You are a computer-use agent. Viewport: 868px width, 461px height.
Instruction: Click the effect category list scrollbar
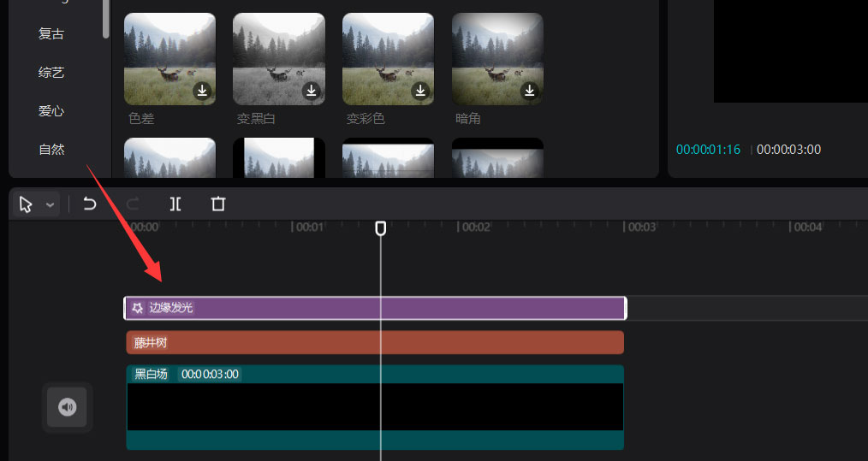point(106,17)
